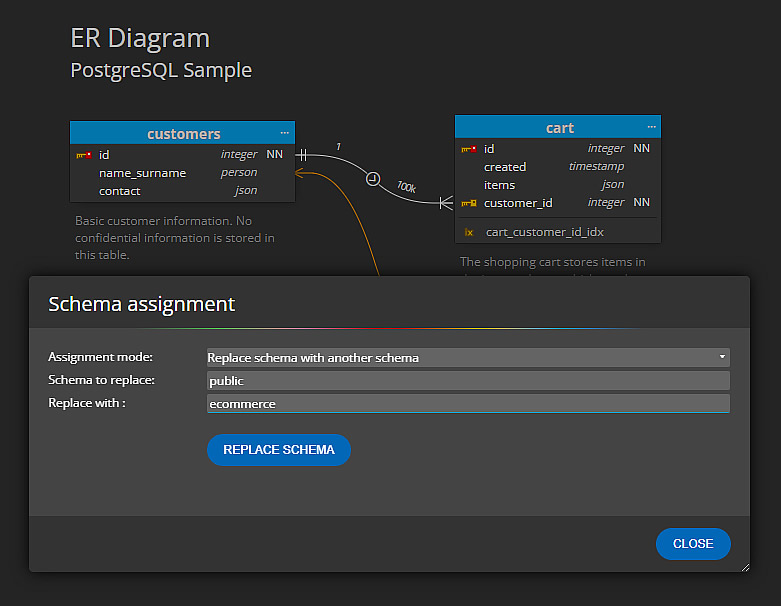The height and width of the screenshot is (606, 781).
Task: Select the contact column in customers
Action: tap(182, 191)
